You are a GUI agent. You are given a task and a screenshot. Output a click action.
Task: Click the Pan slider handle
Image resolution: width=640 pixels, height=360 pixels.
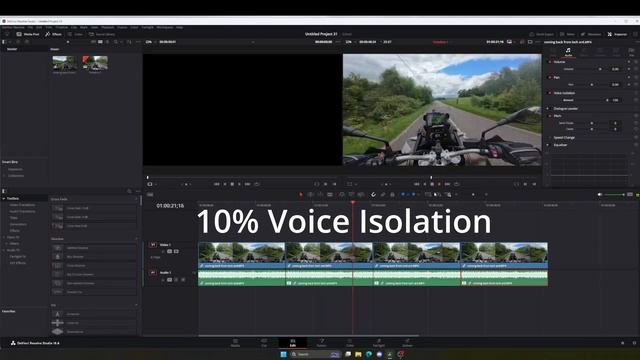tap(592, 84)
